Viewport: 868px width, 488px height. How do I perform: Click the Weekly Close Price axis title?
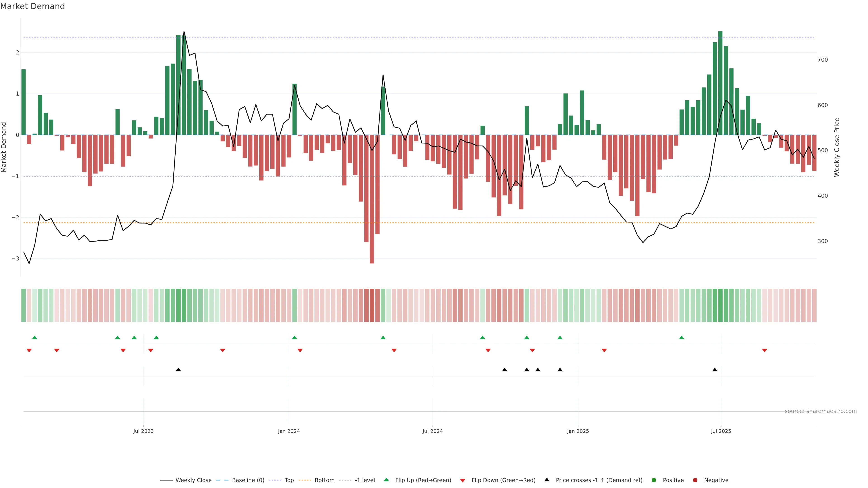837,147
